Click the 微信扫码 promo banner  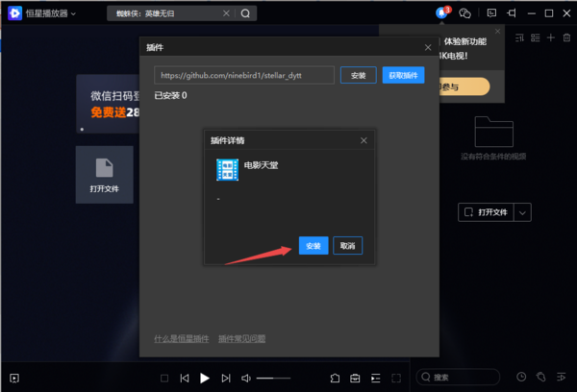click(x=108, y=104)
